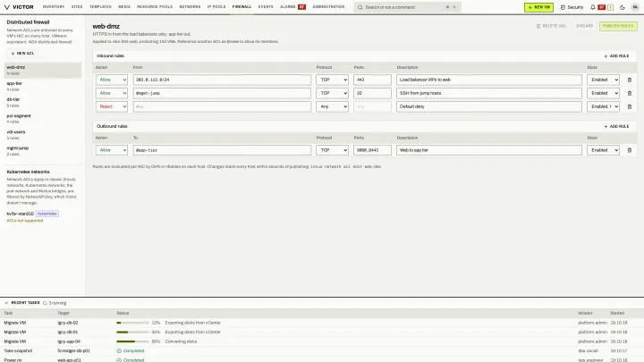Click progress bar for lgcy-db-02 migration
This screenshot has height=362, width=644.
click(x=132, y=323)
